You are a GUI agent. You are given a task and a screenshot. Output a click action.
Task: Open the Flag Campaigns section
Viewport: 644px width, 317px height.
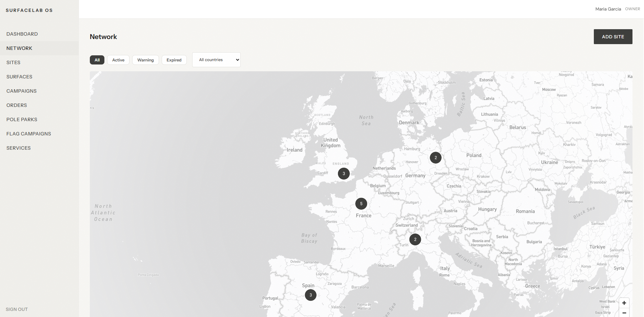[x=28, y=134]
